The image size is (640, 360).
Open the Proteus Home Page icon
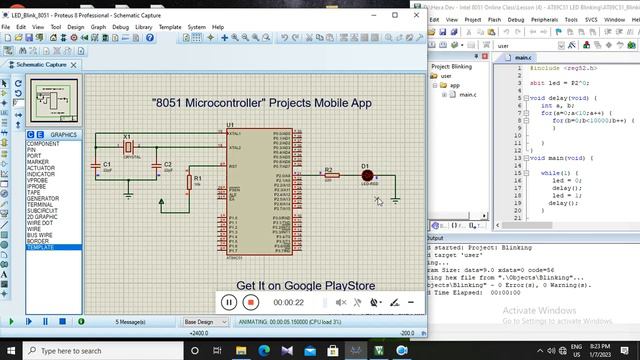(x=53, y=38)
